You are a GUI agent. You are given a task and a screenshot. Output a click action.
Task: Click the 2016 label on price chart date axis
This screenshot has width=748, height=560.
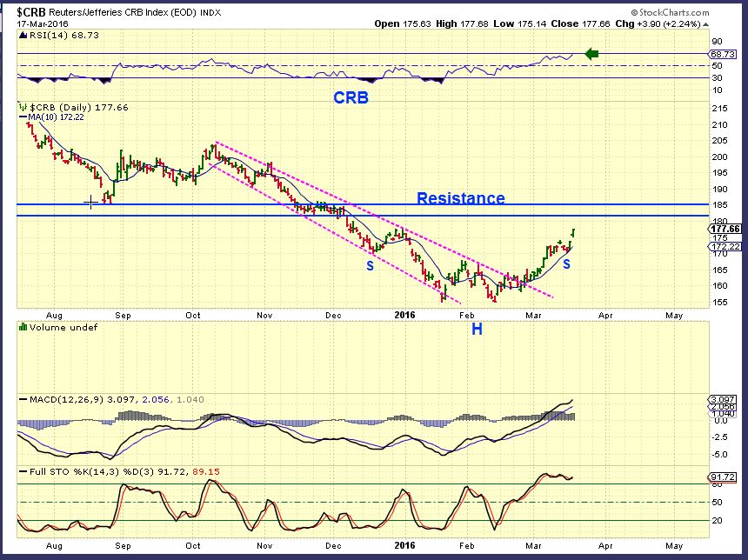(404, 315)
